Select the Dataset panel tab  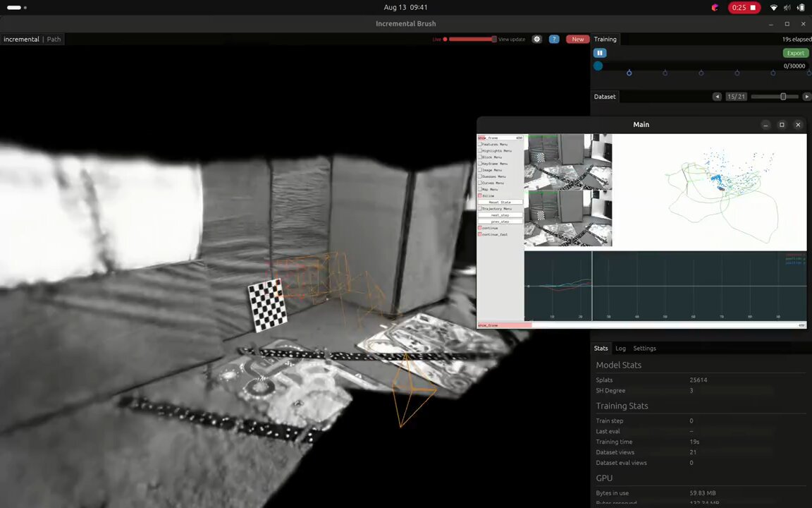point(605,97)
